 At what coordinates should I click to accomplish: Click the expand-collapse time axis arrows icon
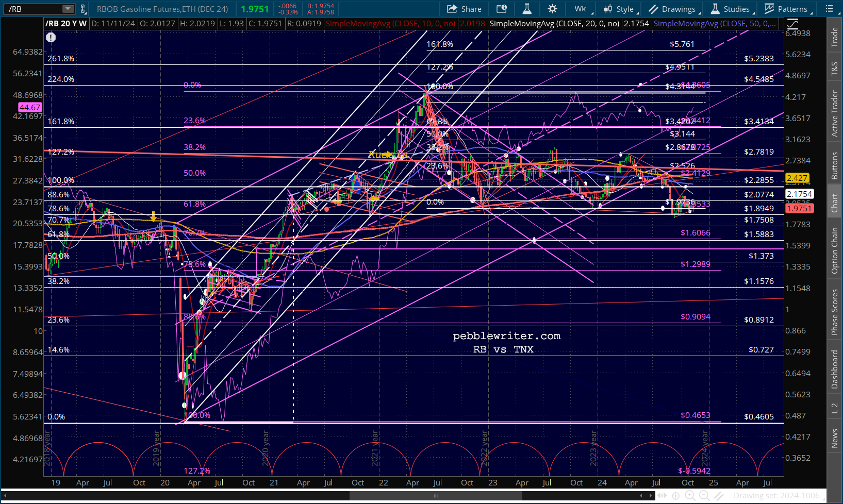(x=662, y=496)
